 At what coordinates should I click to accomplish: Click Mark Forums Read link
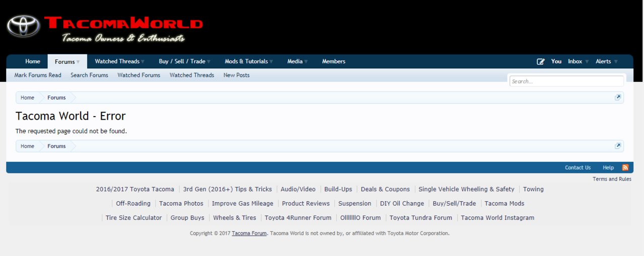click(x=38, y=75)
